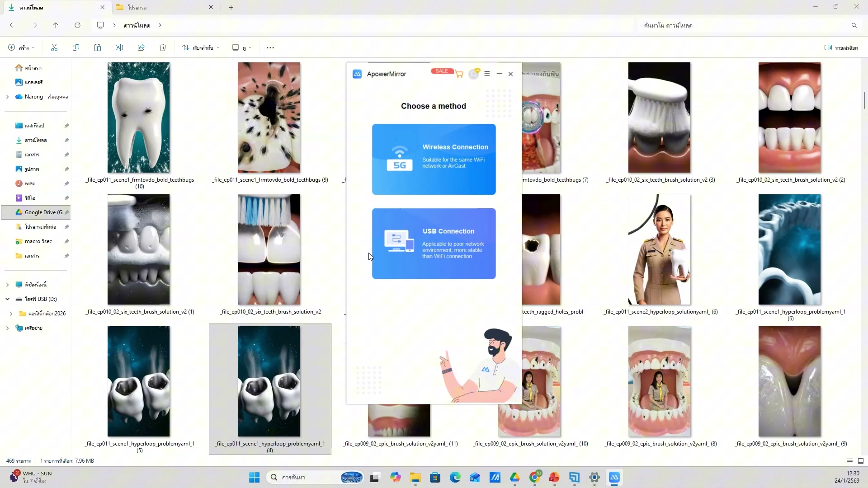The width and height of the screenshot is (868, 488).
Task: Click the Copy icon in Explorer toolbar
Action: pos(76,47)
